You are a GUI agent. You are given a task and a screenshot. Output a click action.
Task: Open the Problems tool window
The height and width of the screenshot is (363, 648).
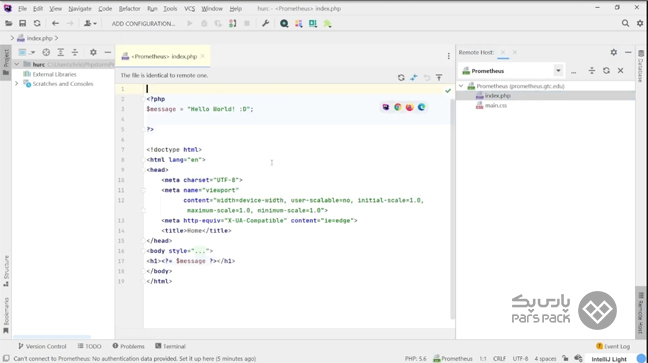pyautogui.click(x=128, y=346)
